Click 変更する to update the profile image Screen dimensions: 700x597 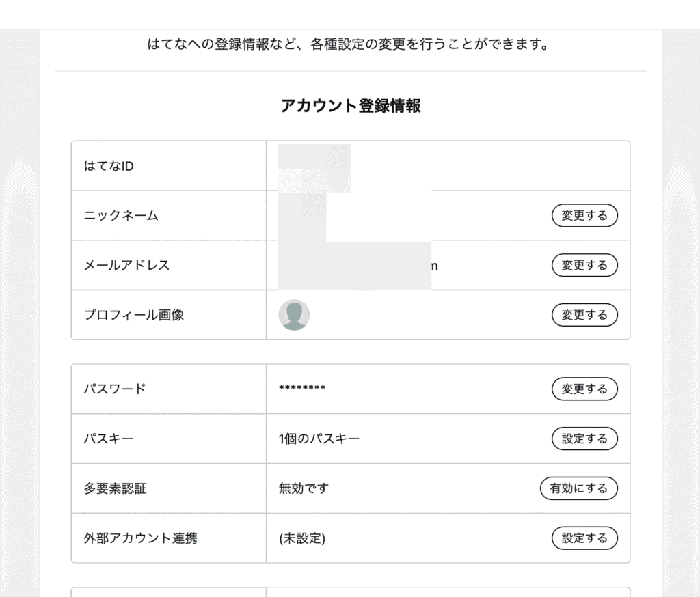pos(584,315)
